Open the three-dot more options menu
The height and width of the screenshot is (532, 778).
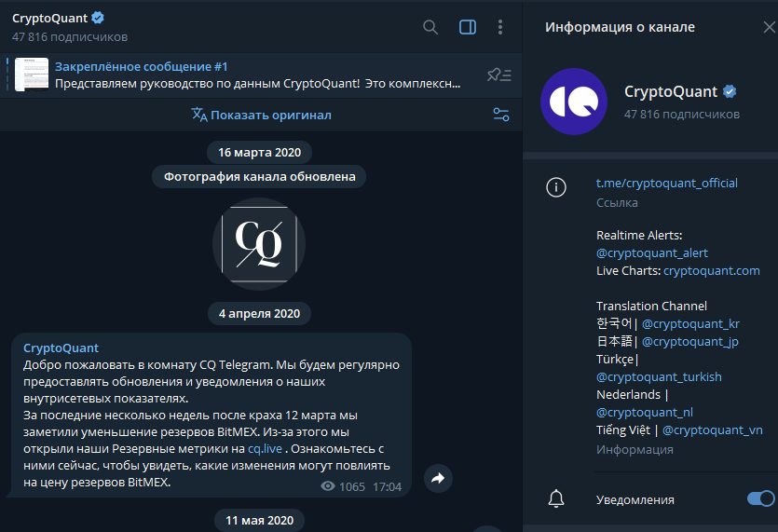pos(500,27)
